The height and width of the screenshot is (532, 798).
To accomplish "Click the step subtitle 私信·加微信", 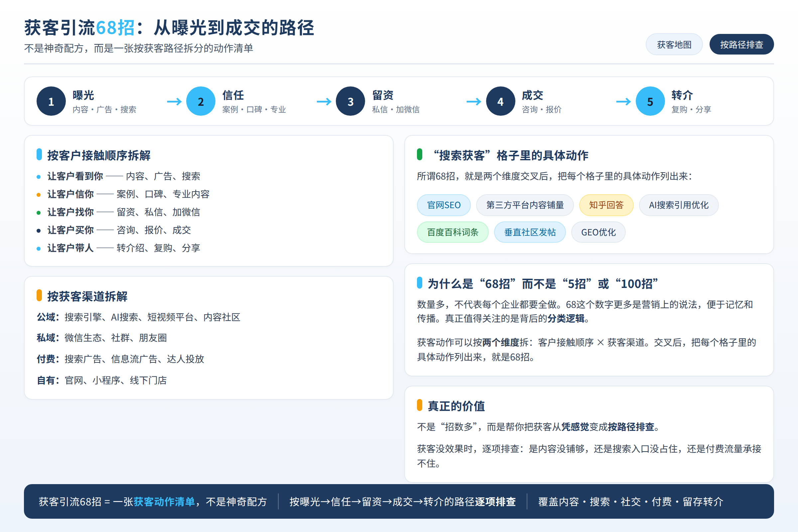I will (396, 110).
